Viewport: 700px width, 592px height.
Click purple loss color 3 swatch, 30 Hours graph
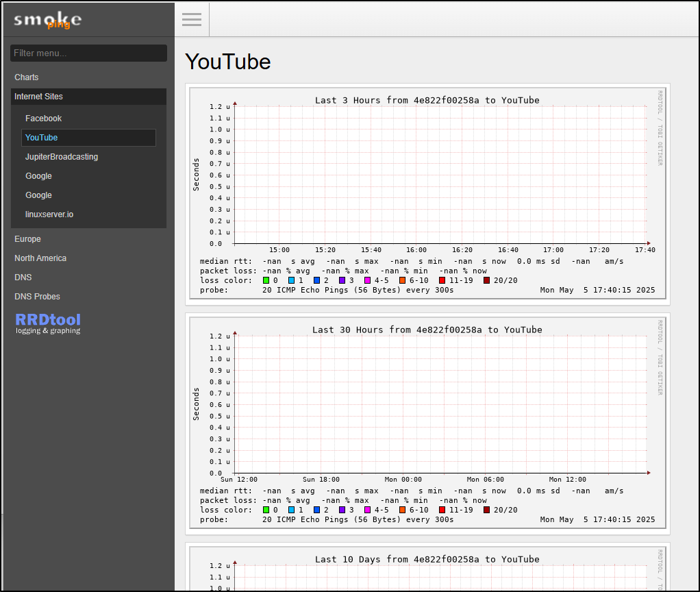click(342, 510)
